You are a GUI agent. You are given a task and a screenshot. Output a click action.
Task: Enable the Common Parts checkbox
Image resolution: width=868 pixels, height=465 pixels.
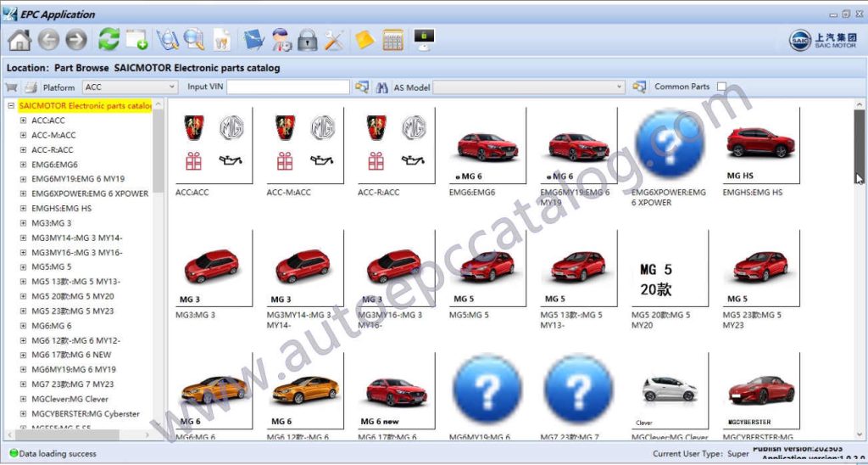pos(721,87)
